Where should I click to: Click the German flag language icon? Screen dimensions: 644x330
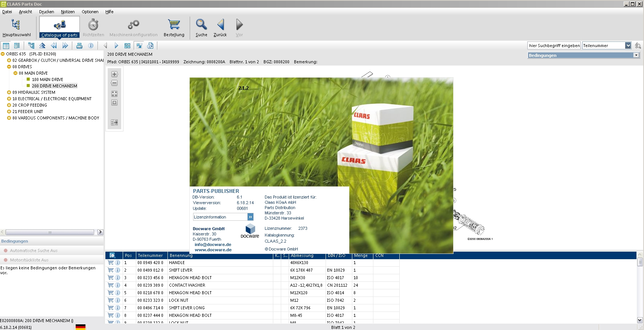click(81, 327)
